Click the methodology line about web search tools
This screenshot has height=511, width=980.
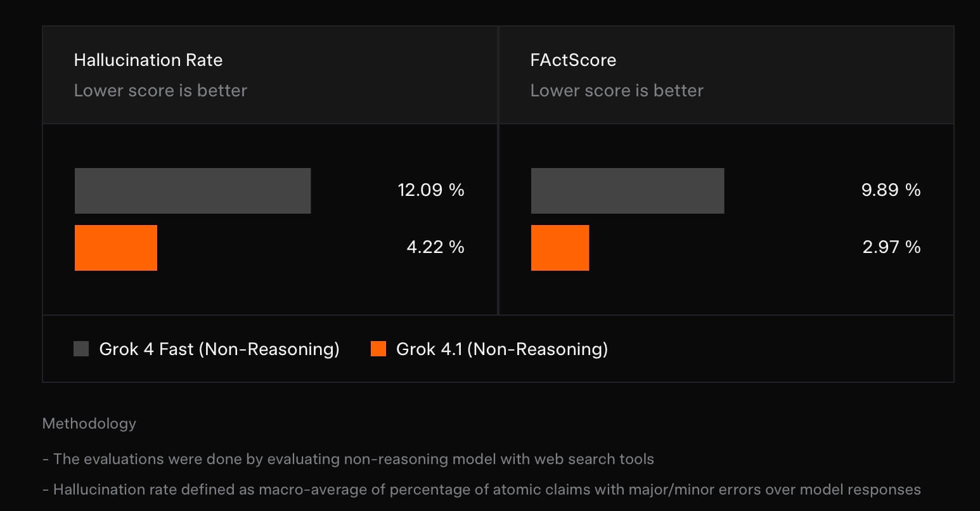[x=348, y=459]
